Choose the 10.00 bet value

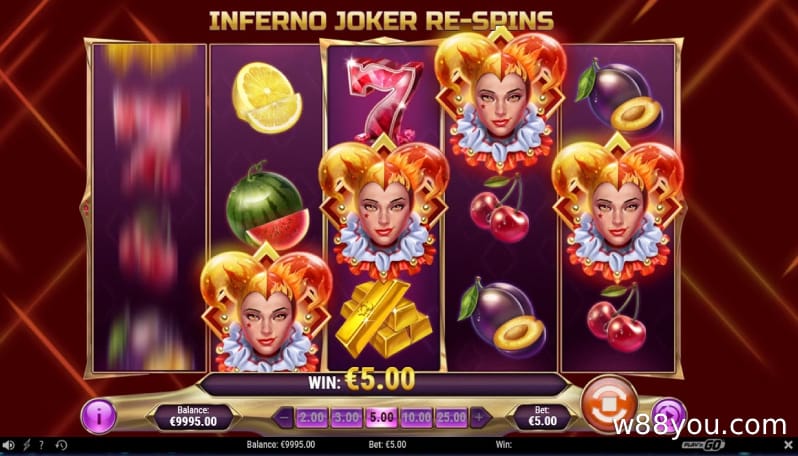(416, 418)
